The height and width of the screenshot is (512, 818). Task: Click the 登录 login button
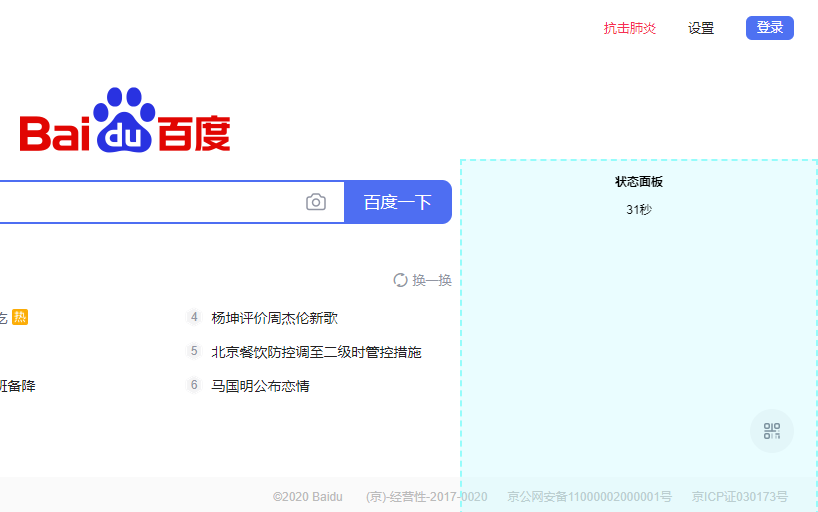[x=769, y=28]
